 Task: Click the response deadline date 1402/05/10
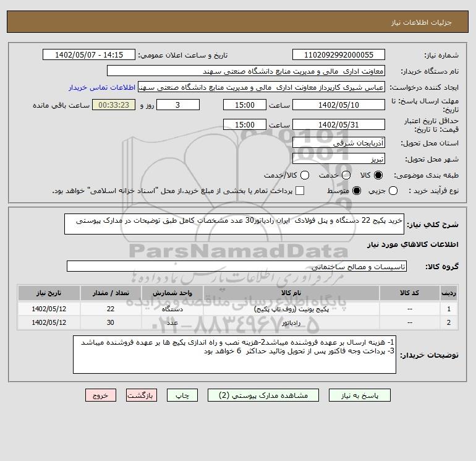(x=339, y=105)
